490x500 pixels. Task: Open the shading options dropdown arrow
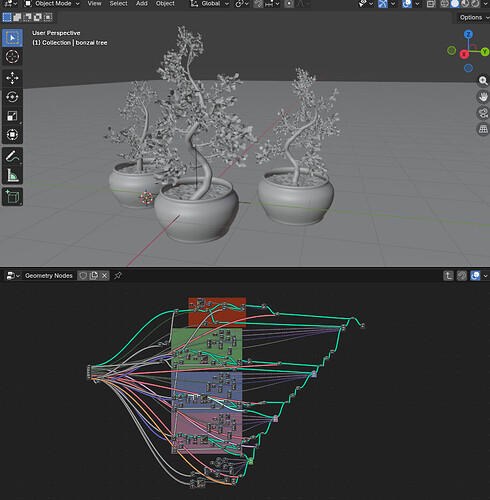485,4
